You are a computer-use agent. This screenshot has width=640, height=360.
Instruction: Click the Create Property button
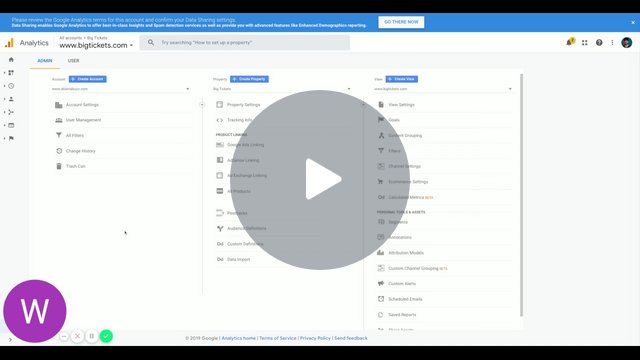click(x=249, y=79)
